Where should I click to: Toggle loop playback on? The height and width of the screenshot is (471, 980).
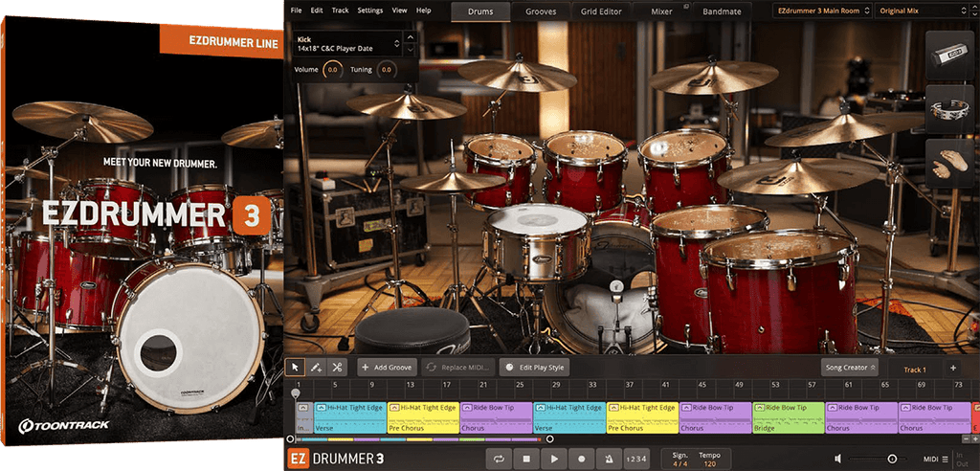point(499,459)
